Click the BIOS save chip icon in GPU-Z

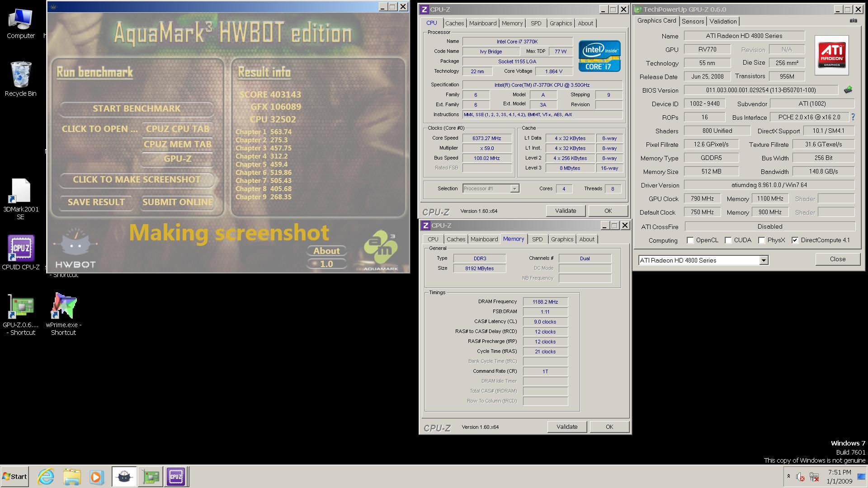pyautogui.click(x=848, y=90)
